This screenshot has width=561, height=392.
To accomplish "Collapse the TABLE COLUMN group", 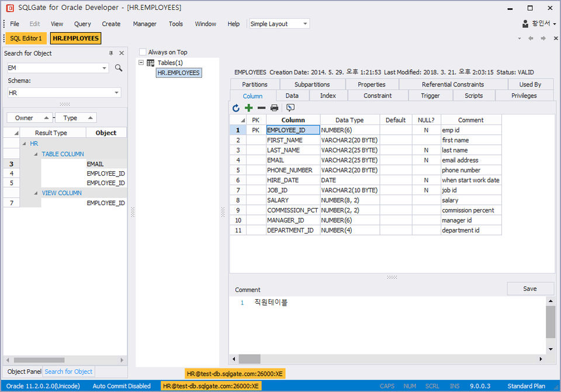I will (35, 154).
